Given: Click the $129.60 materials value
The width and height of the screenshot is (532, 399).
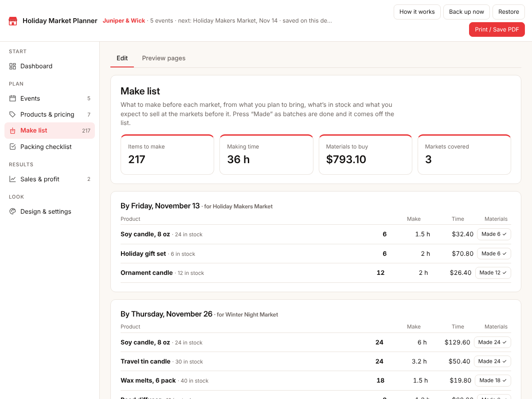Looking at the screenshot, I should tap(458, 342).
